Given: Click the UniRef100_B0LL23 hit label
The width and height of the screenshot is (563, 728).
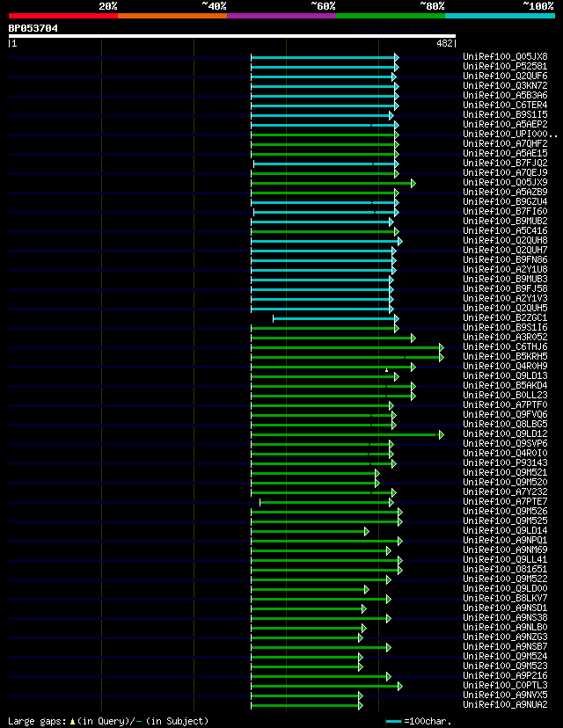Looking at the screenshot, I should pyautogui.click(x=505, y=396).
